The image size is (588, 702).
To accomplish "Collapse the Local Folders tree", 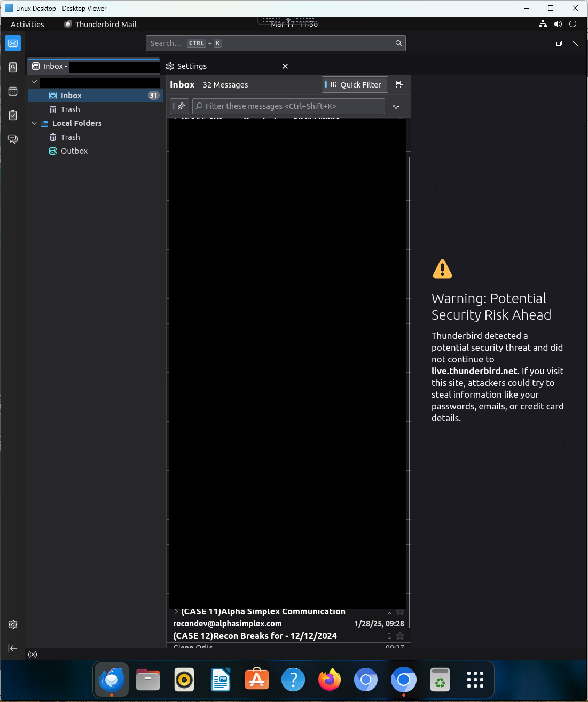I will click(x=34, y=123).
